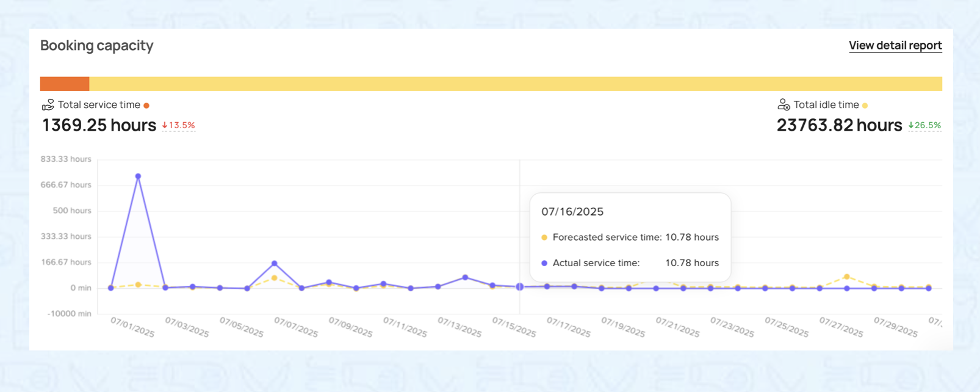Click the Total idle time person icon
The image size is (980, 392).
[x=784, y=105]
